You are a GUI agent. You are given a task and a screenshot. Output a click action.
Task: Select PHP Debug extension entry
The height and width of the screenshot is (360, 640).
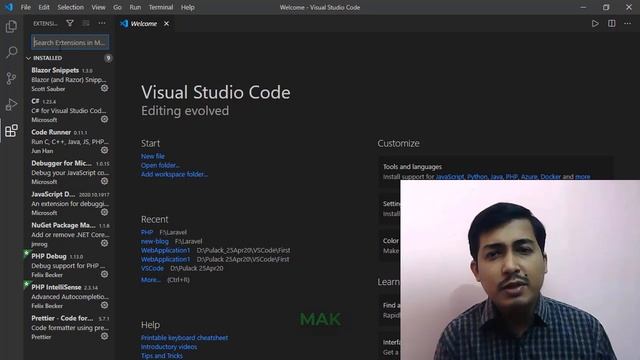70,266
